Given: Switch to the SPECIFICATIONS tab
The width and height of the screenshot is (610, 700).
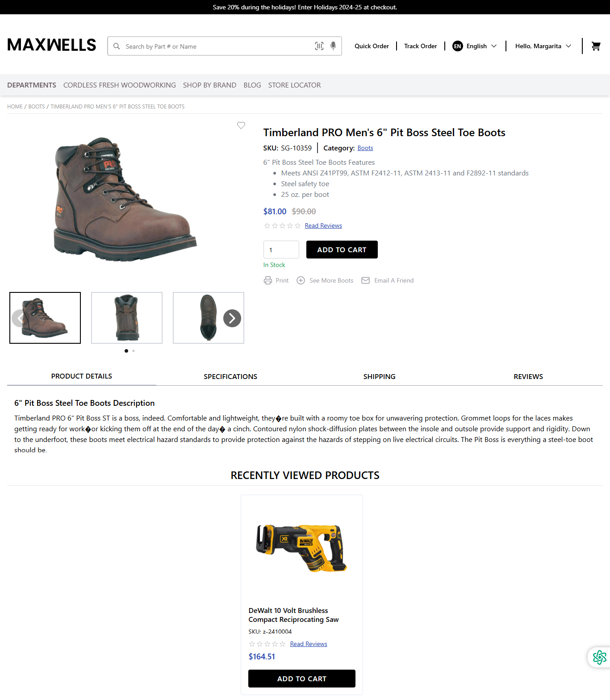Looking at the screenshot, I should 230,377.
